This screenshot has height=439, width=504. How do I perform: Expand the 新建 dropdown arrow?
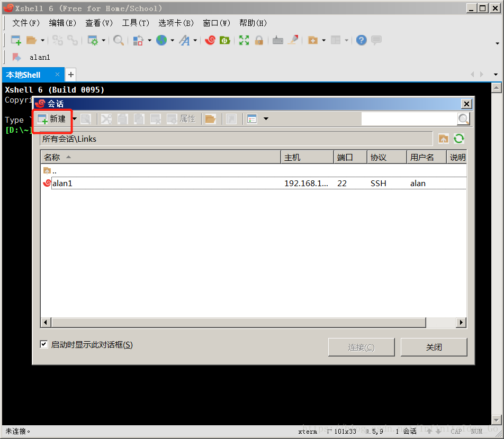75,119
